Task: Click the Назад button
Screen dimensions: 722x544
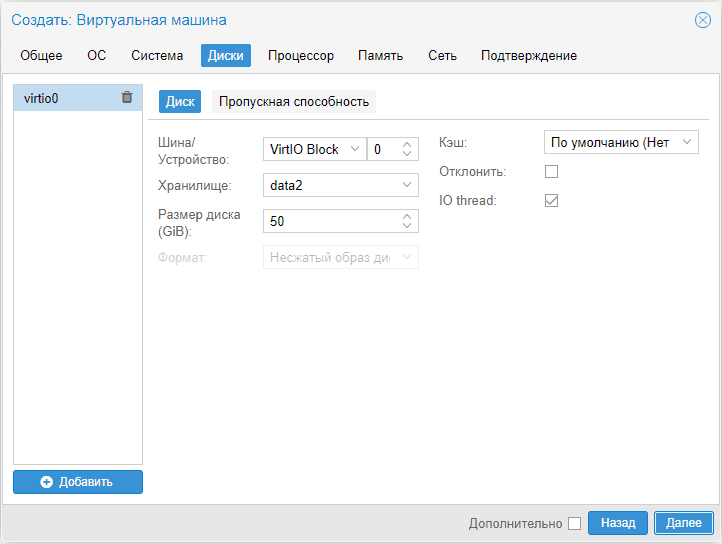Action: pos(618,523)
